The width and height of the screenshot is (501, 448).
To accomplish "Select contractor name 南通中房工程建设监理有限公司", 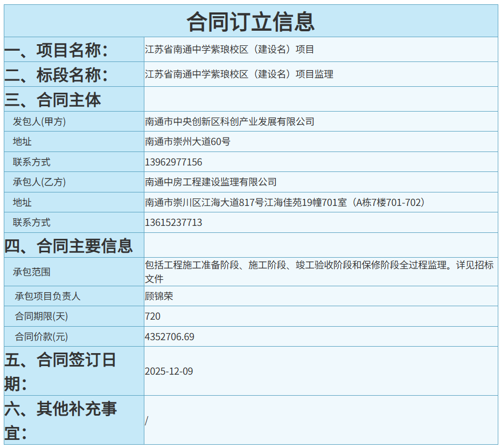I will pos(211,182).
